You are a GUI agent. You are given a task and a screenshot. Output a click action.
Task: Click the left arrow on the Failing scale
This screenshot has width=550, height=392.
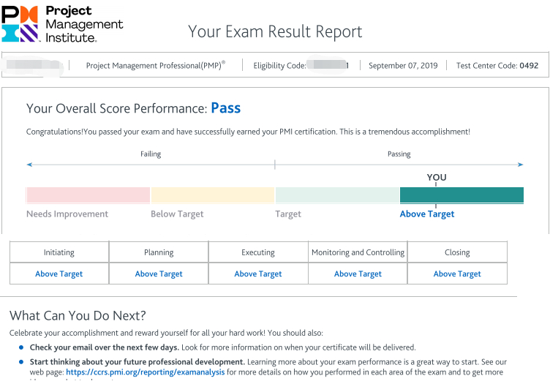coord(29,165)
